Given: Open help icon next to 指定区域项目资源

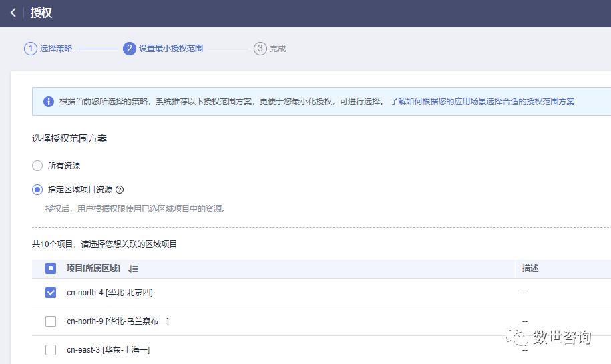Looking at the screenshot, I should (120, 190).
